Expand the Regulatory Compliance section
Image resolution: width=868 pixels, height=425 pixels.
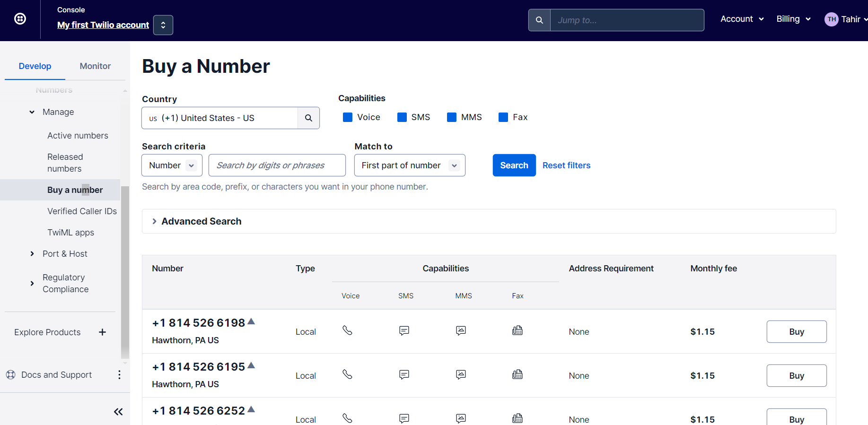(32, 283)
